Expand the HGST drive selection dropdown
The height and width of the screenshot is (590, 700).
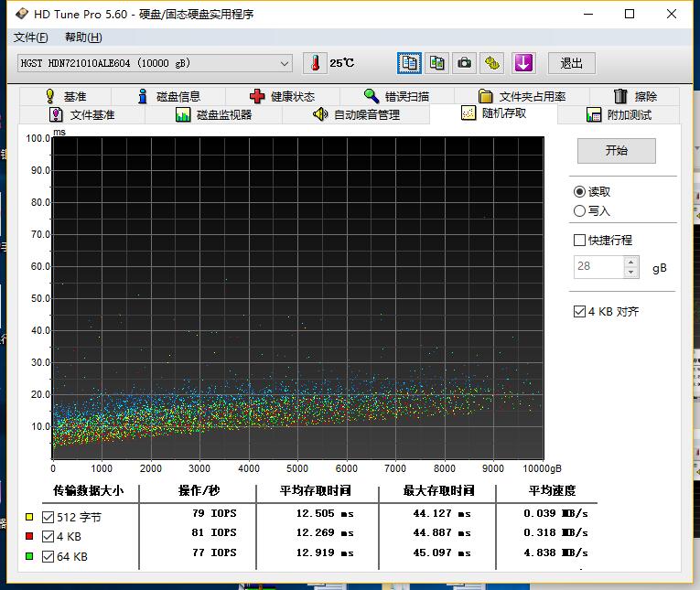click(x=285, y=63)
